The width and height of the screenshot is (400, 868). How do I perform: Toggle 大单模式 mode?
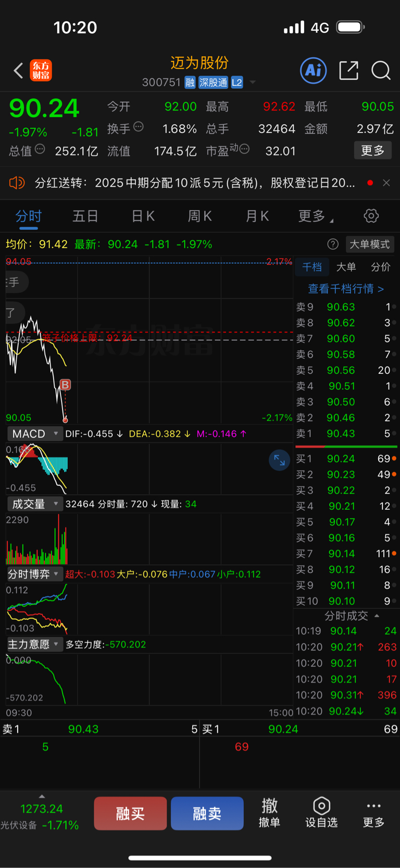click(369, 244)
